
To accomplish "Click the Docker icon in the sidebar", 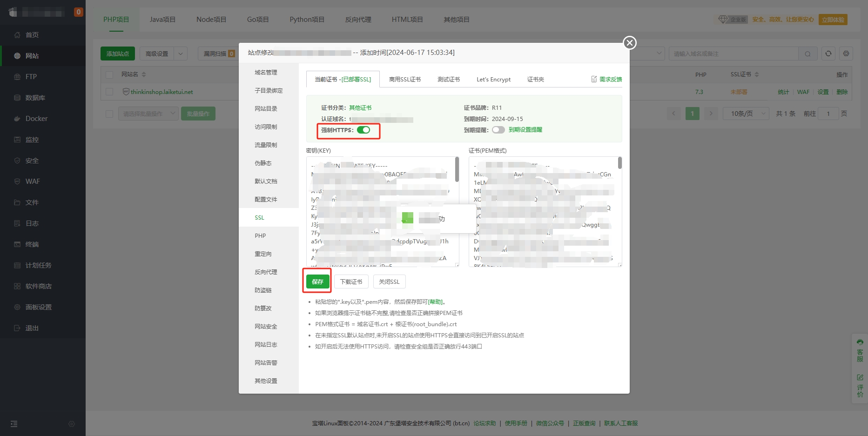I will [17, 119].
